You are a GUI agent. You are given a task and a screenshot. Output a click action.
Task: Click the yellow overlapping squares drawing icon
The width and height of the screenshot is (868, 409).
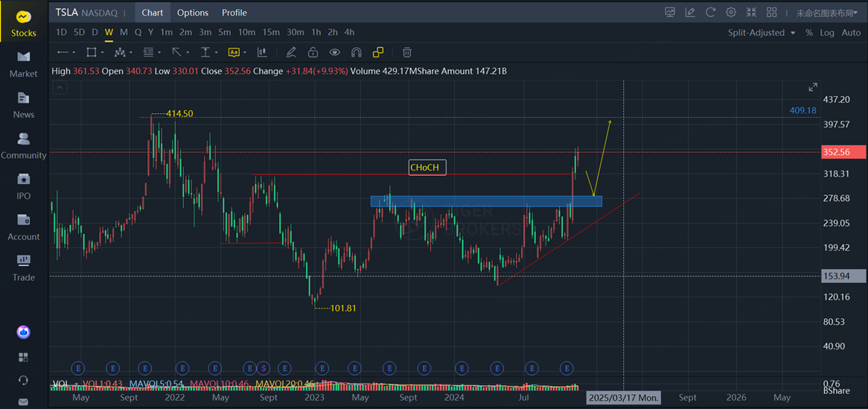pyautogui.click(x=378, y=52)
